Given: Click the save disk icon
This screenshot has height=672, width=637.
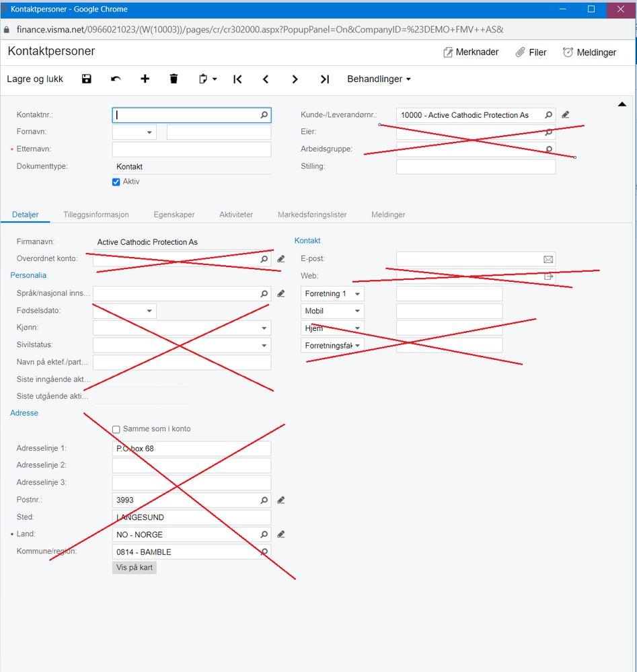Looking at the screenshot, I should (87, 79).
